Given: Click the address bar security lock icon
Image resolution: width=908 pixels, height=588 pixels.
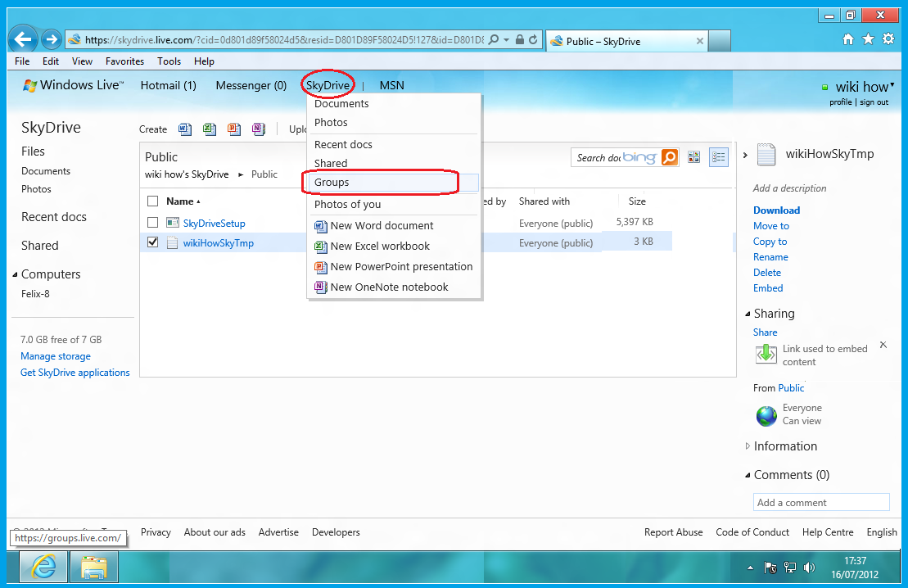Looking at the screenshot, I should pos(519,40).
